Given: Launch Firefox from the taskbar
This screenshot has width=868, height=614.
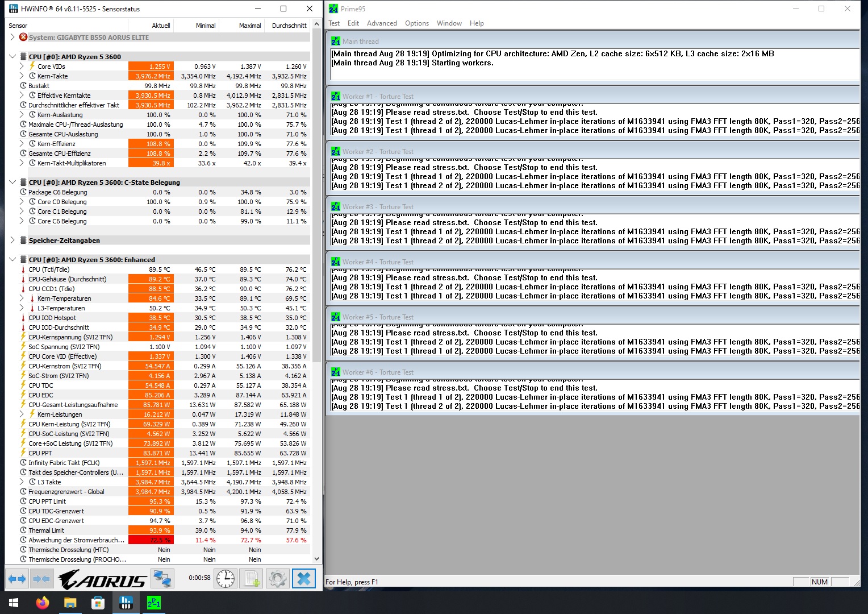Looking at the screenshot, I should pyautogui.click(x=43, y=603).
